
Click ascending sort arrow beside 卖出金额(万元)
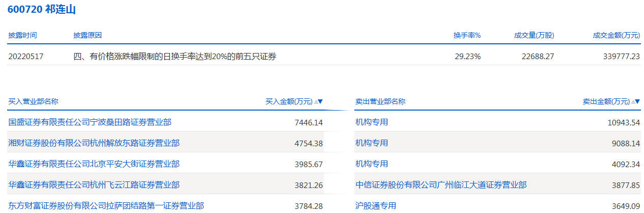pos(633,101)
